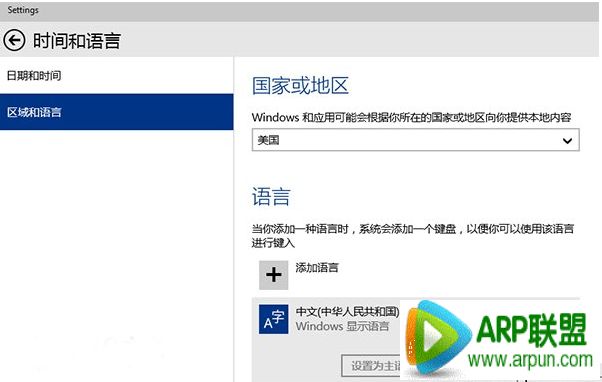
Task: Click the Windows 显示语言 subtitle
Action: [342, 326]
